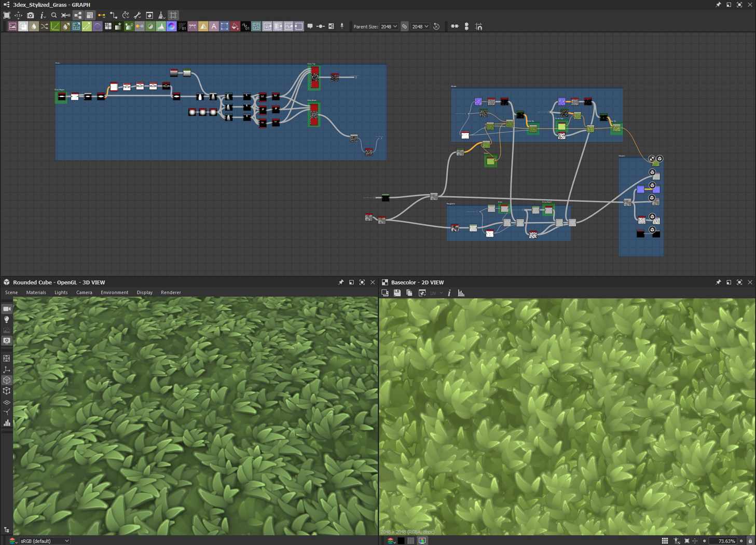Toggle the lock icon in 2D view status bar
The image size is (756, 545).
pos(750,541)
